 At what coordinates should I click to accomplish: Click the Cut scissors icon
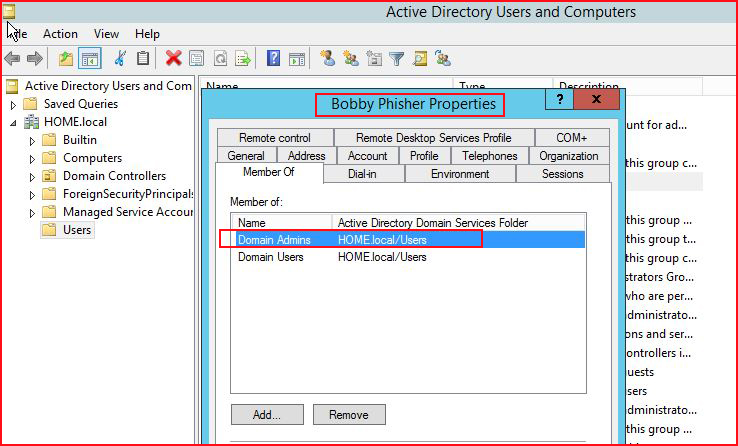120,58
